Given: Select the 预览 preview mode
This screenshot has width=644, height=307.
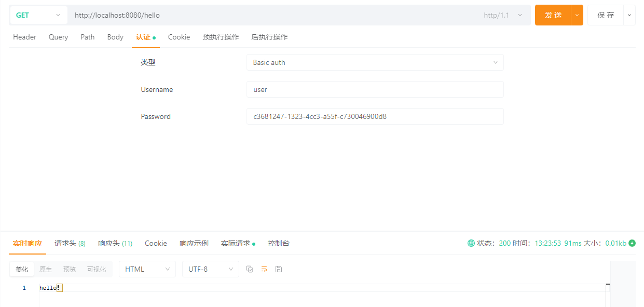Looking at the screenshot, I should pyautogui.click(x=70, y=269).
